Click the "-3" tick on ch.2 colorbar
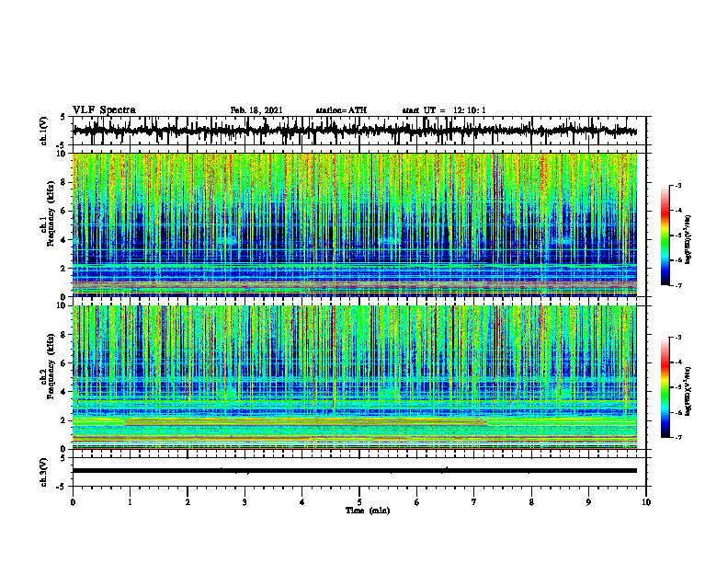Viewport: 728px width, 563px height. point(678,338)
